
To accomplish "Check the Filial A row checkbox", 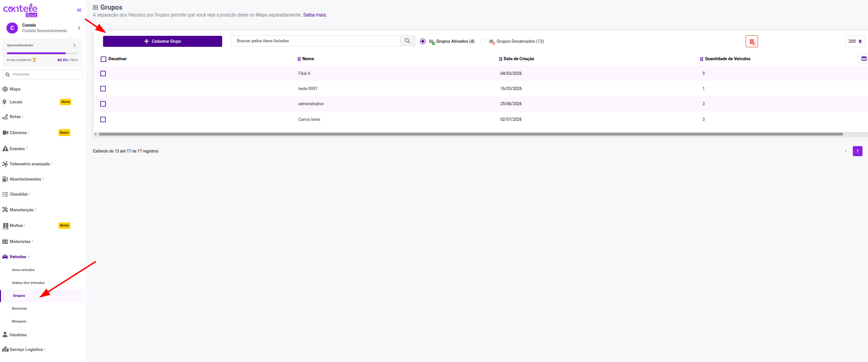I will pyautogui.click(x=103, y=74).
